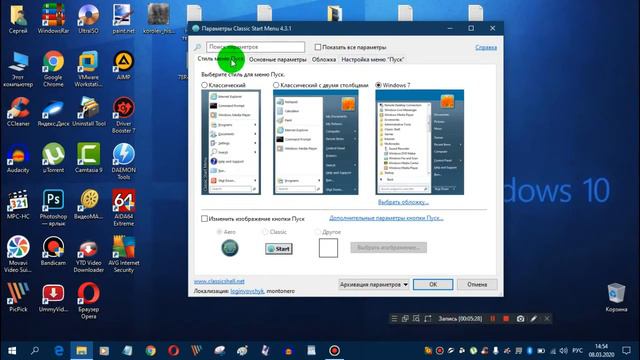
Task: Open the loginvovchyk localization link
Action: 247,291
